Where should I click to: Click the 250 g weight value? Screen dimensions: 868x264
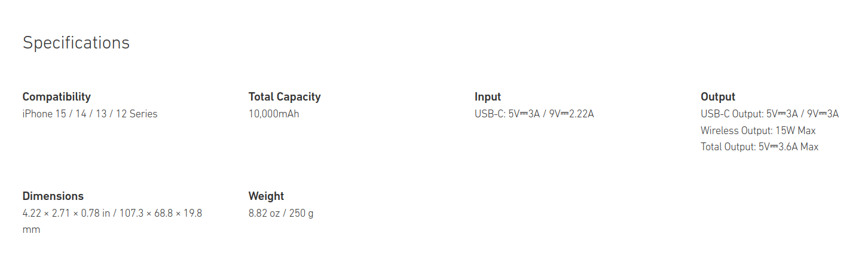tap(301, 213)
